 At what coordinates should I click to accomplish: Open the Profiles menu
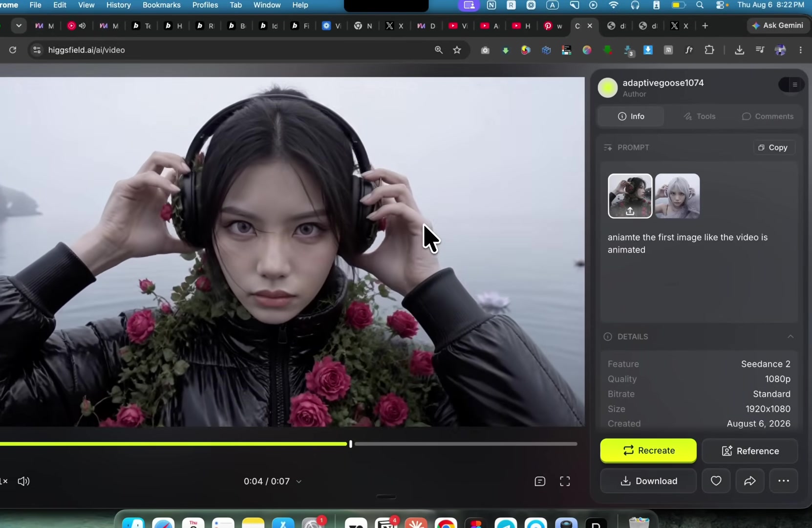tap(205, 5)
